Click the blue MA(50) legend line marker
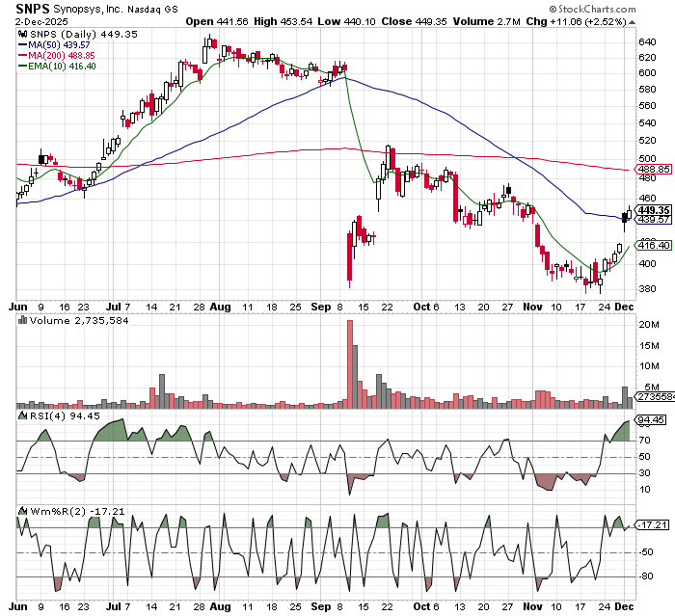The height and width of the screenshot is (616, 675). tap(22, 44)
